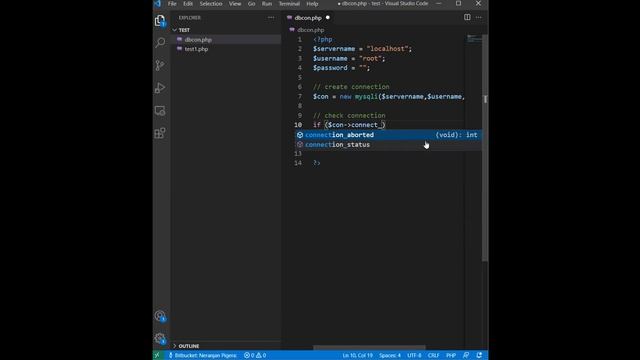Change indentation via Spaces: 4
Screen dimensions: 640x360
click(x=390, y=356)
